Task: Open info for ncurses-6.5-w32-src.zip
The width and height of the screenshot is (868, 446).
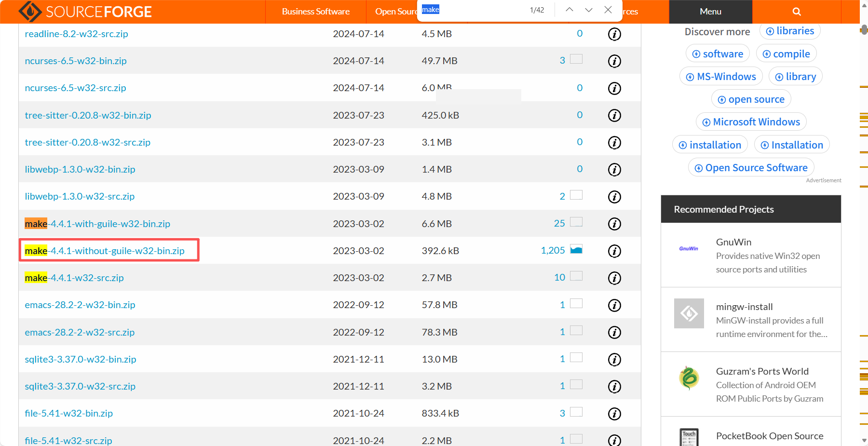Action: click(614, 88)
